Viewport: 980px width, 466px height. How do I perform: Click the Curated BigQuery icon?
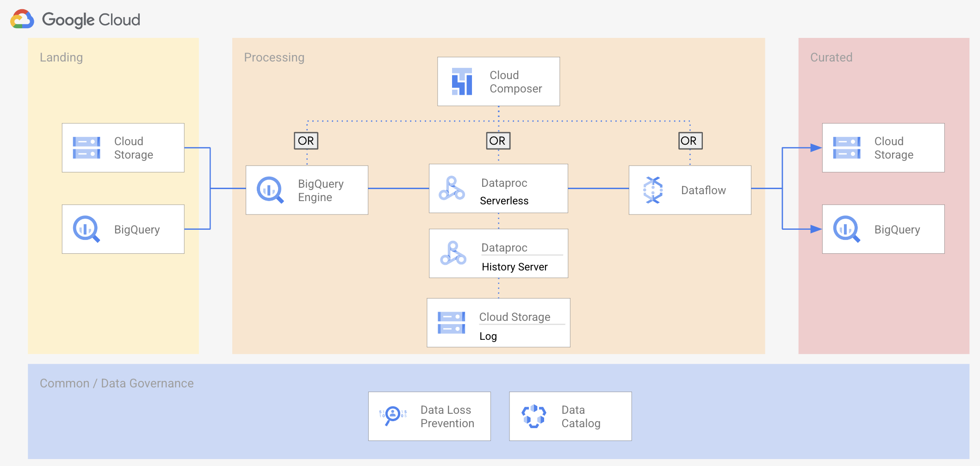pyautogui.click(x=847, y=229)
